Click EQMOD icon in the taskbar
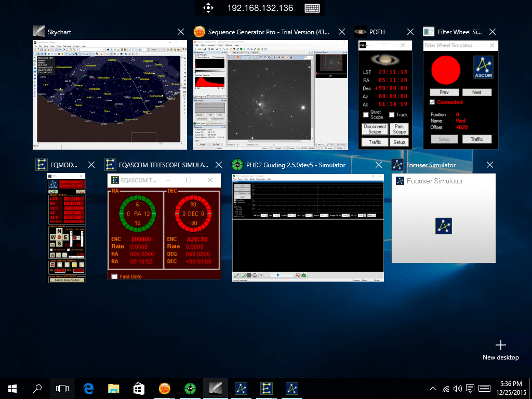532x399 pixels. [x=267, y=389]
